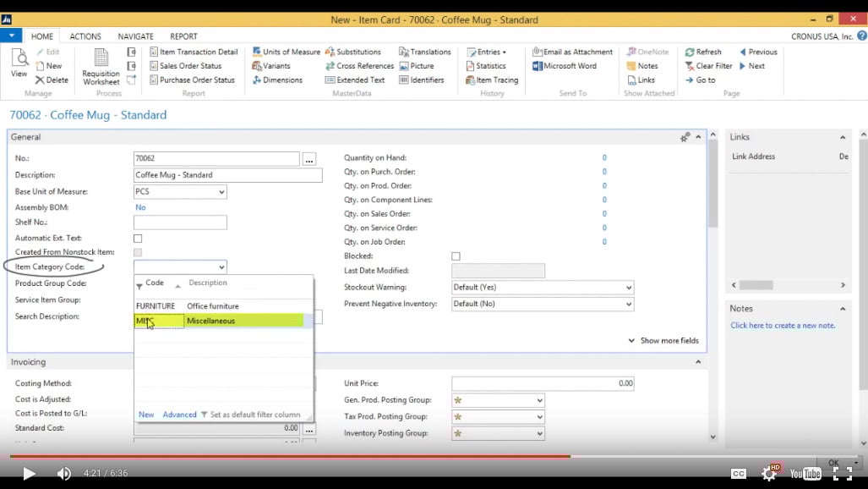Collapse the Invoicing FastTab

(x=698, y=362)
